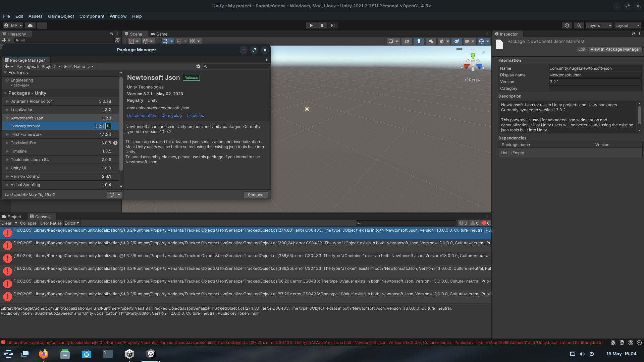Open the GameObject menu

pos(61,16)
